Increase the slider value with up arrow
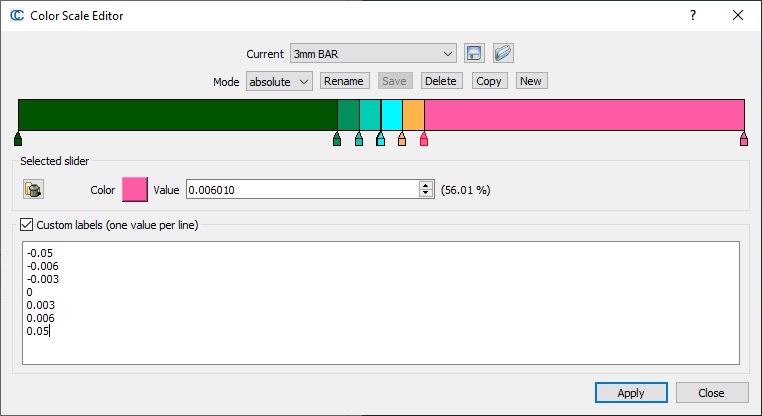762x416 pixels. click(426, 185)
